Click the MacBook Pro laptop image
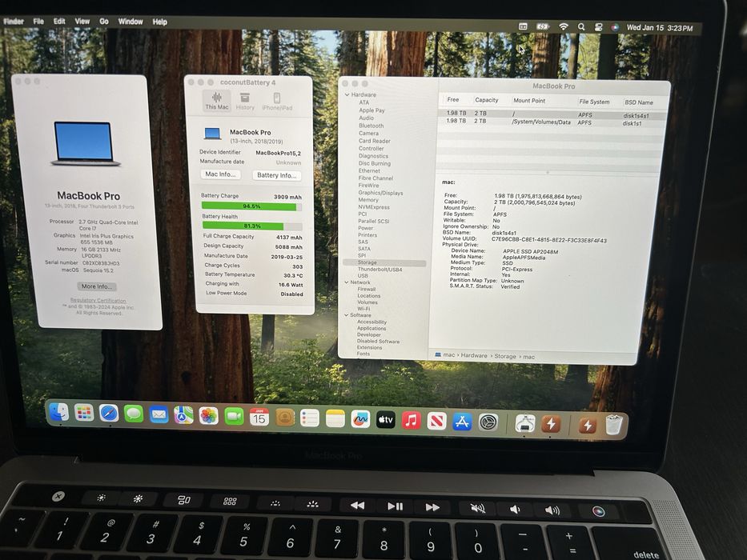The width and height of the screenshot is (747, 560). pos(85,144)
